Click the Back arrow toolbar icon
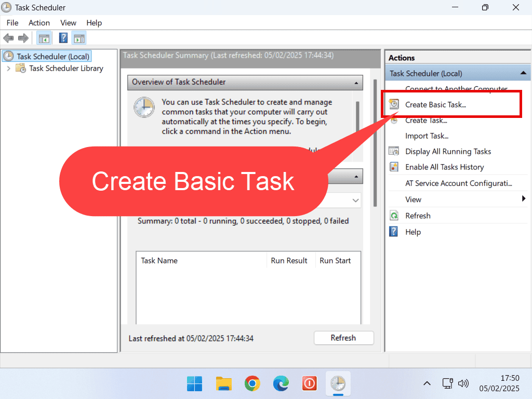Viewport: 532px width, 399px height. point(8,38)
